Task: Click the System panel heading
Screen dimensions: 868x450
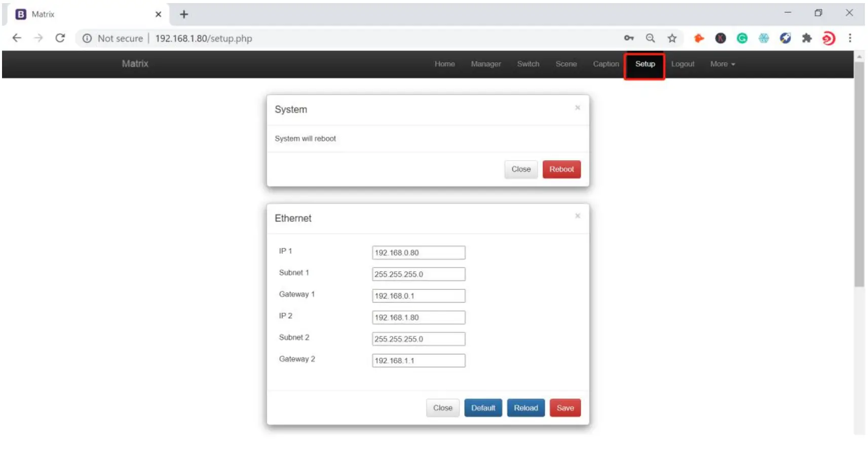Action: click(291, 109)
